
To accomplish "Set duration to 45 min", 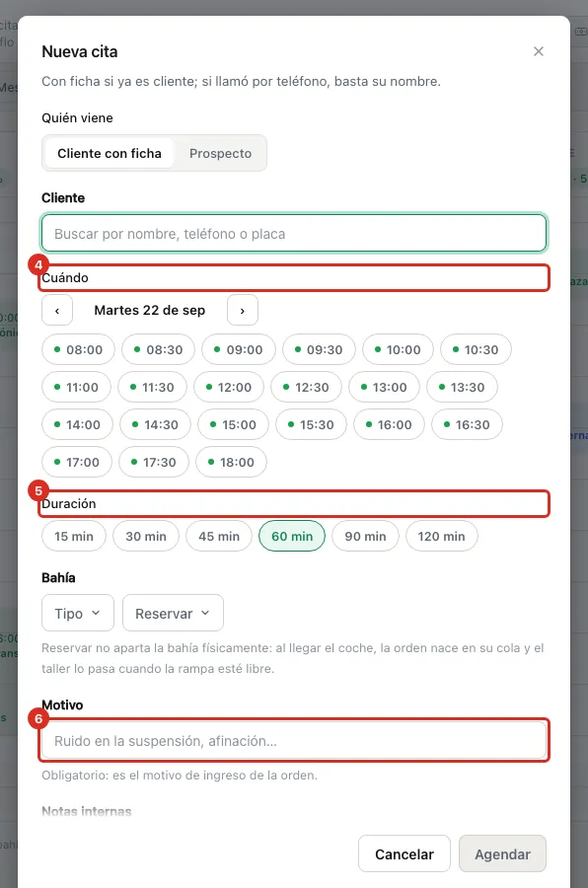I will pyautogui.click(x=219, y=537).
